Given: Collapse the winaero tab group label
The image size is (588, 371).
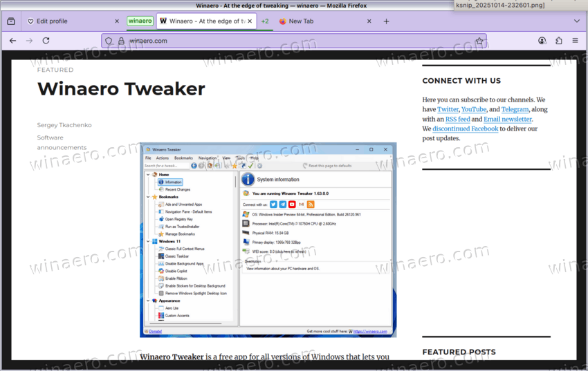Looking at the screenshot, I should (x=140, y=21).
